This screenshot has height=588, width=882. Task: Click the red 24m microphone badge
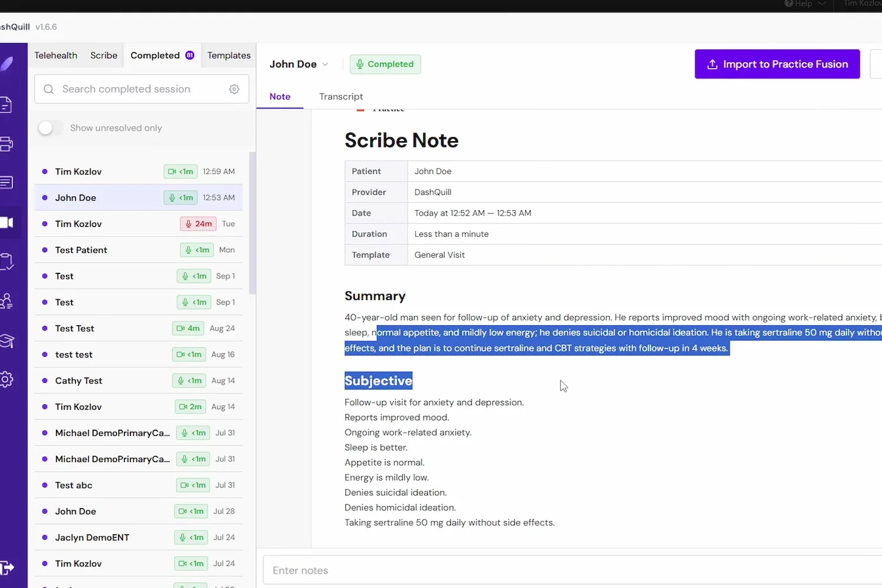(198, 223)
